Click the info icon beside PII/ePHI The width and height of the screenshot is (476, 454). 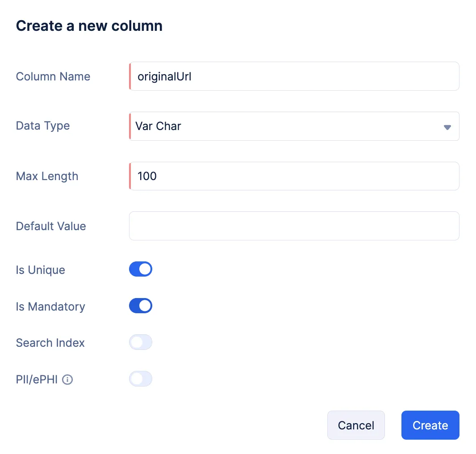tap(67, 380)
